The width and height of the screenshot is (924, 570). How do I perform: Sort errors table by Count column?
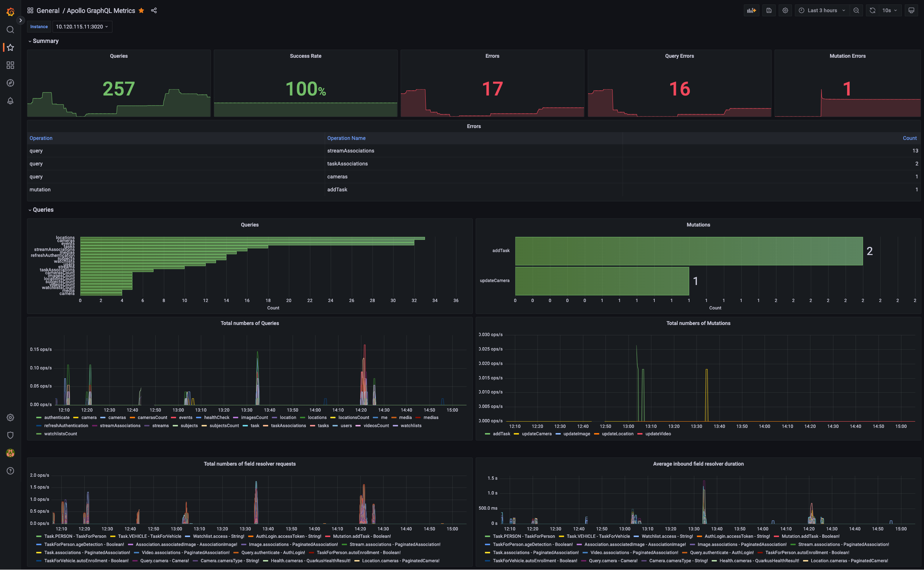(x=909, y=138)
